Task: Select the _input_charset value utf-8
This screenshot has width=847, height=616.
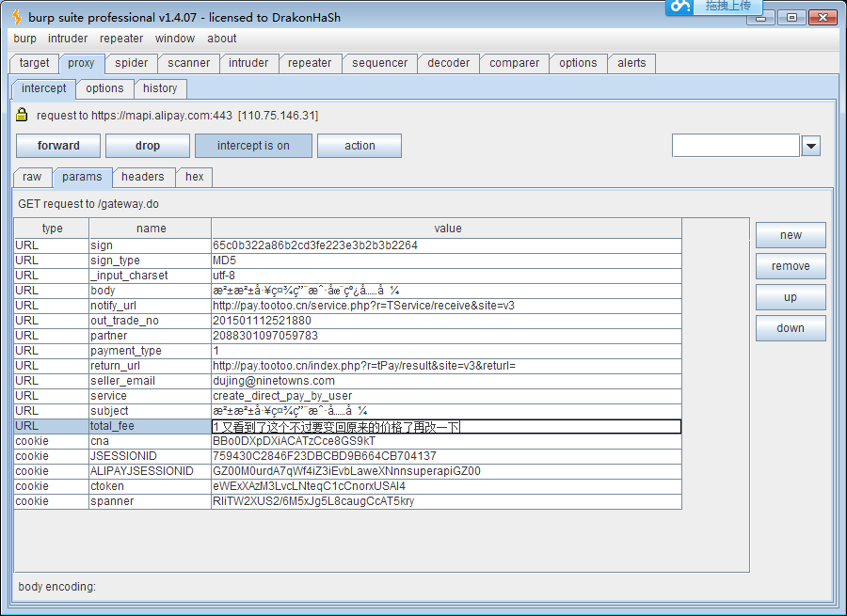Action: 446,276
